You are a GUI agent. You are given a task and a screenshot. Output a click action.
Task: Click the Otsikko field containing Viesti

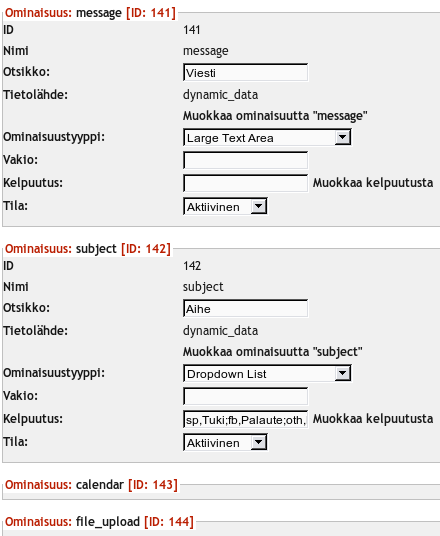point(245,72)
